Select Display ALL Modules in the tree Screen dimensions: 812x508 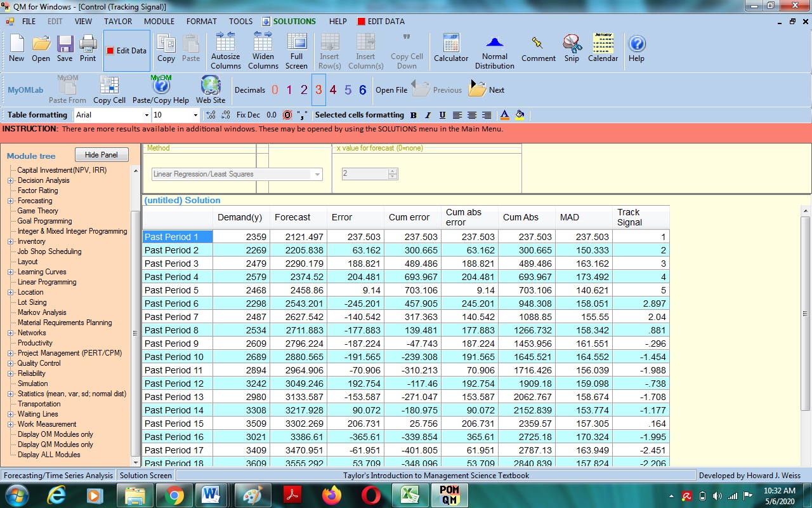(x=49, y=455)
